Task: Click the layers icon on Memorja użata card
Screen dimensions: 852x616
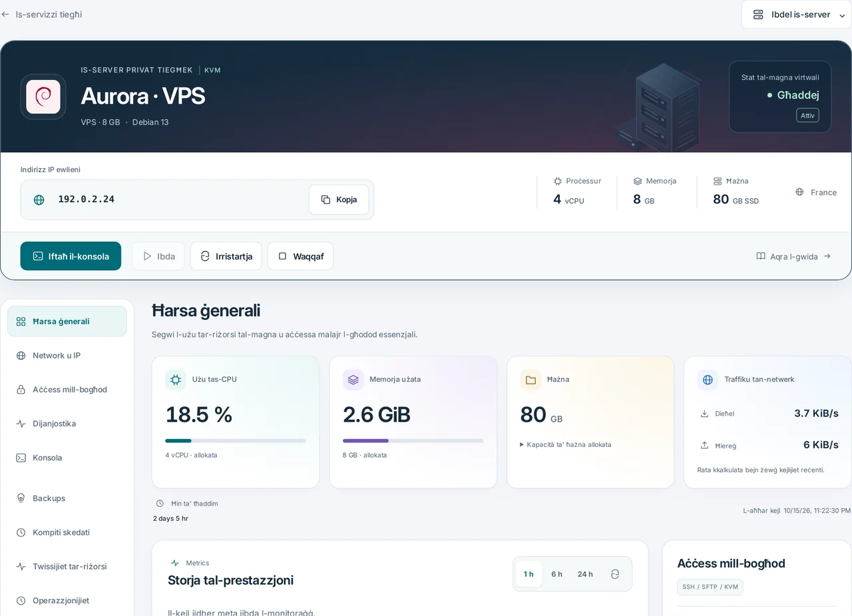Action: (x=353, y=380)
